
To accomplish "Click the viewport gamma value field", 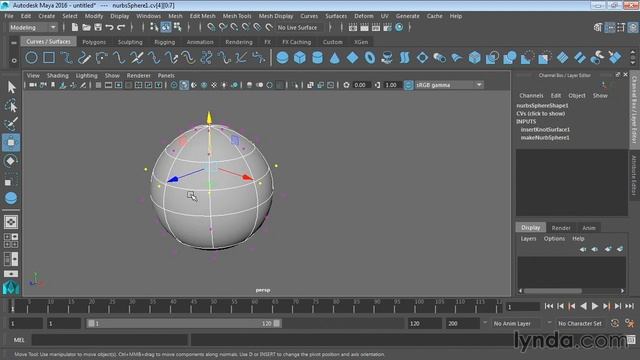I will click(391, 85).
